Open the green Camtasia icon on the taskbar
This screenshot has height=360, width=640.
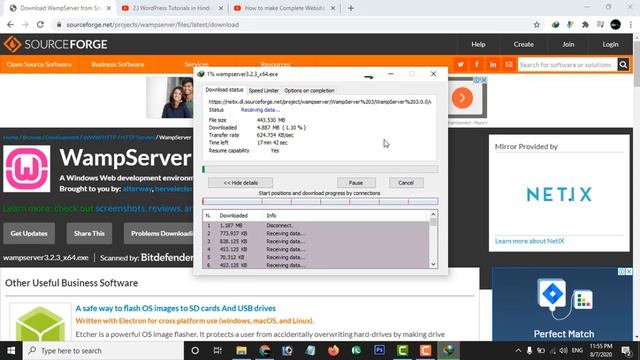(402, 351)
